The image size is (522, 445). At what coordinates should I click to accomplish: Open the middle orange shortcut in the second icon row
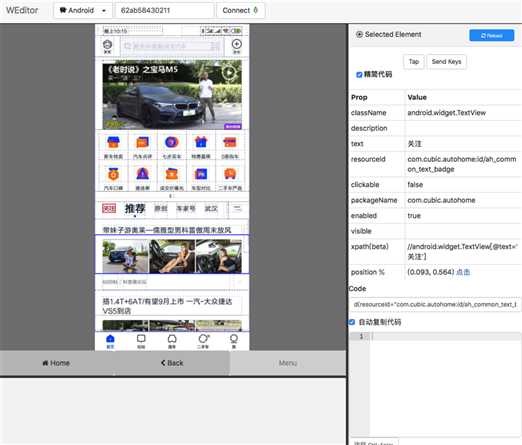tap(172, 174)
